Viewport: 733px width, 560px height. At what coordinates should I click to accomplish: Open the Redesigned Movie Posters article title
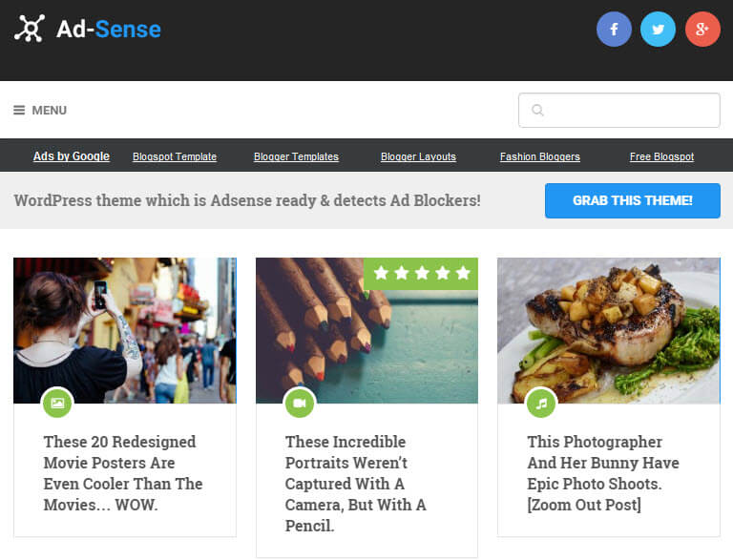pos(123,473)
